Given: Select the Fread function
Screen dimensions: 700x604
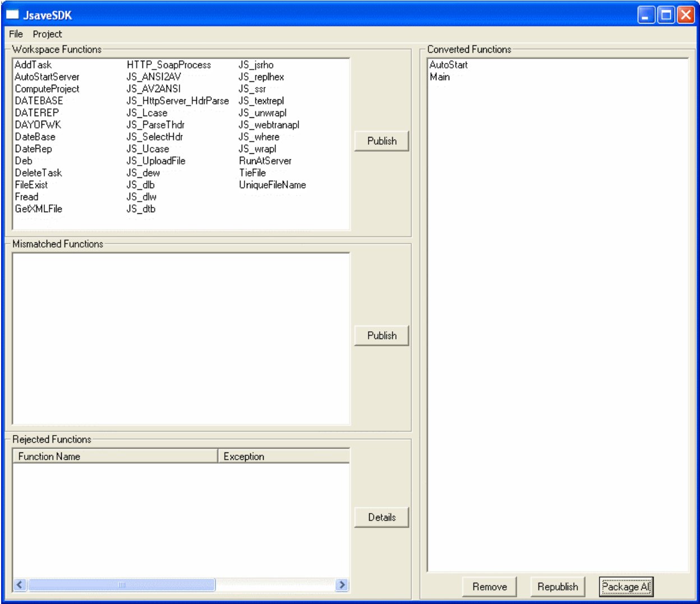Looking at the screenshot, I should click(26, 196).
